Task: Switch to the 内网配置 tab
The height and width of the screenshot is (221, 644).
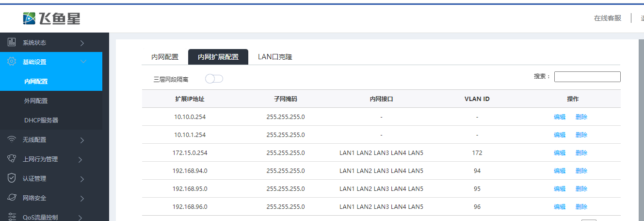Action: pos(165,57)
